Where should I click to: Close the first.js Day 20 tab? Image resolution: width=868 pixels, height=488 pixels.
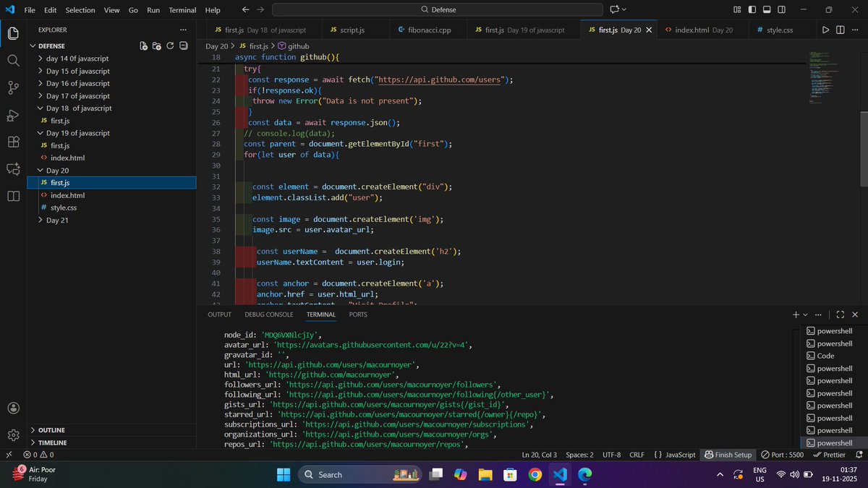pos(649,30)
